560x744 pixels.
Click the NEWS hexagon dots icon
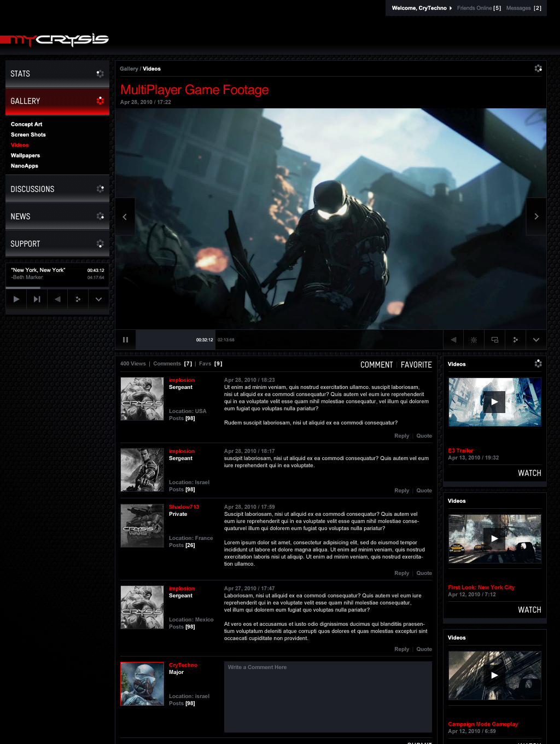100,216
